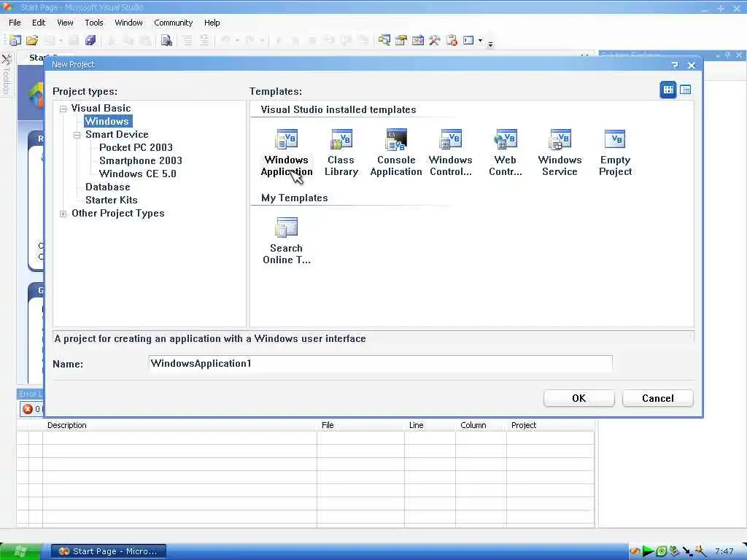Open the Help menu
747x560 pixels.
pos(212,23)
